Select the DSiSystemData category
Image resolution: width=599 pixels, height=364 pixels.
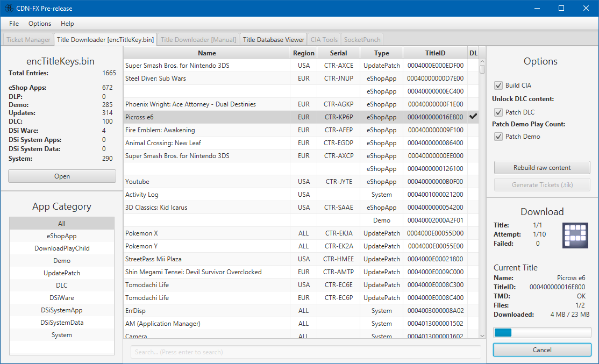(62, 323)
